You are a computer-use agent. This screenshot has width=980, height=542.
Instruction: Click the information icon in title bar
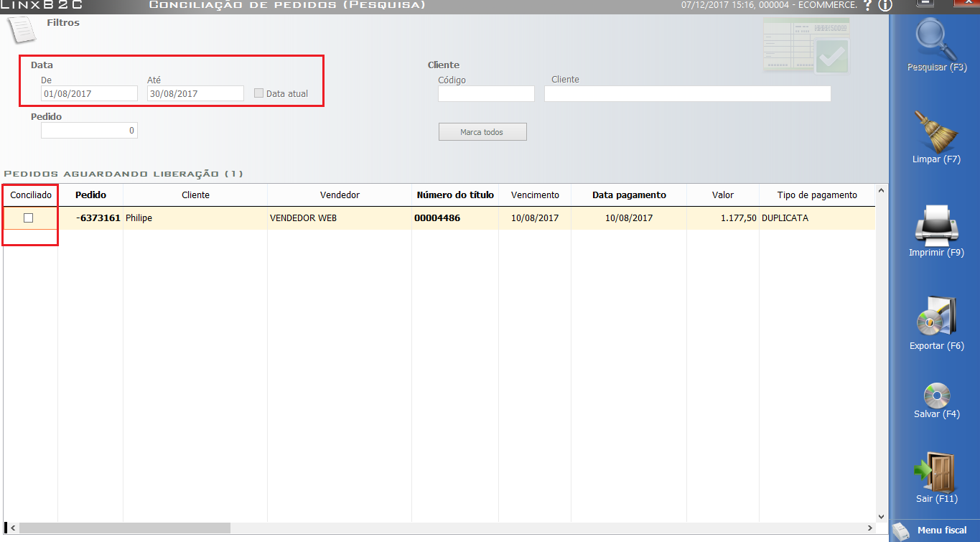point(885,6)
